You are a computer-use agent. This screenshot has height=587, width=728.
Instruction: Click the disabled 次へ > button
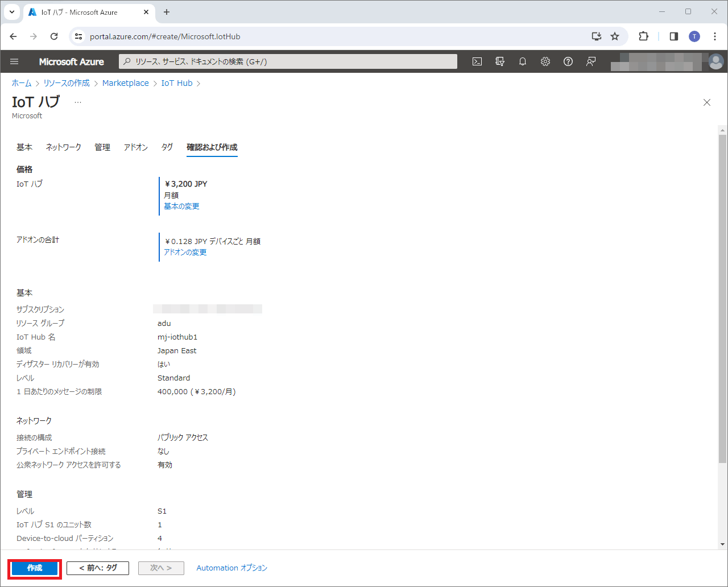(161, 568)
